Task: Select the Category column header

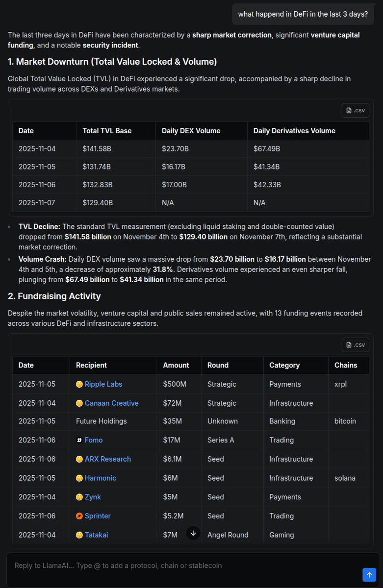Action: point(296,365)
